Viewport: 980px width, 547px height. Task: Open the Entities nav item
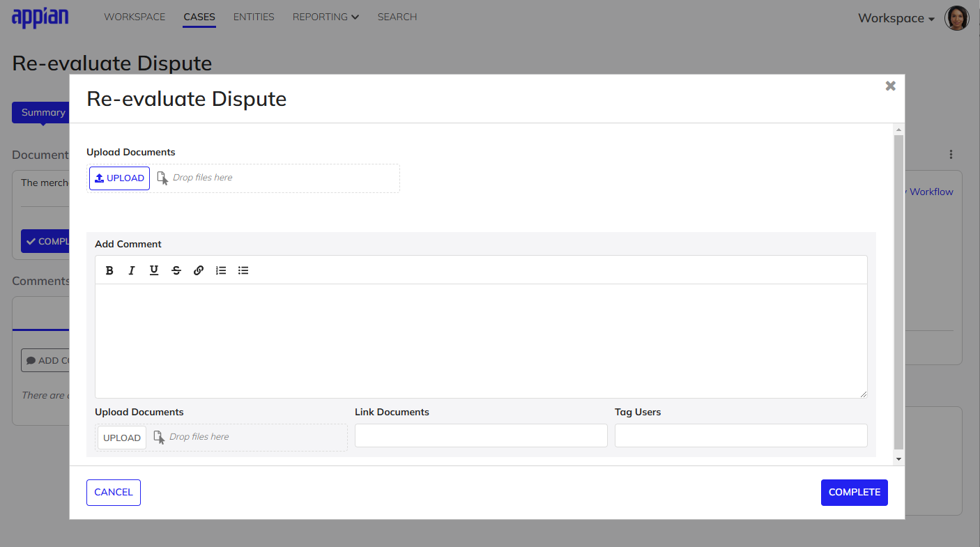pos(254,17)
